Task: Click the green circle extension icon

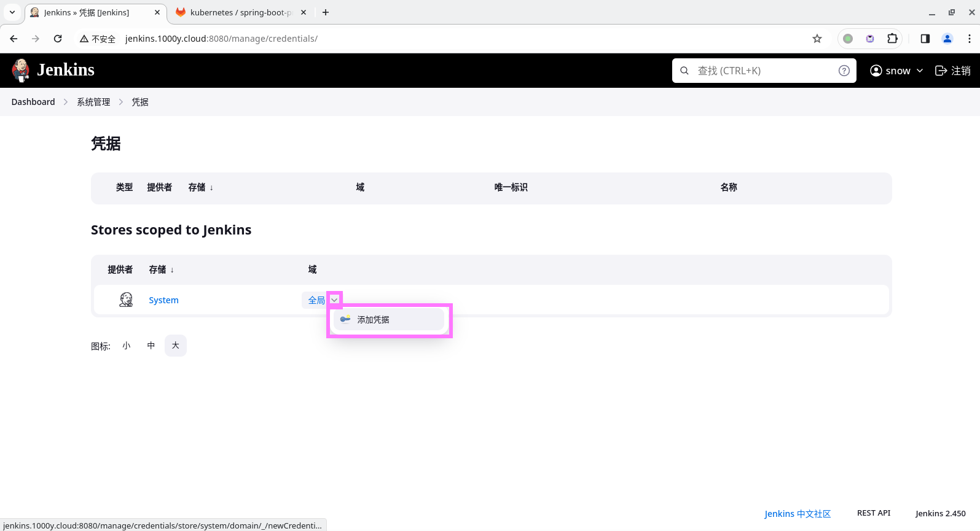Action: 848,39
